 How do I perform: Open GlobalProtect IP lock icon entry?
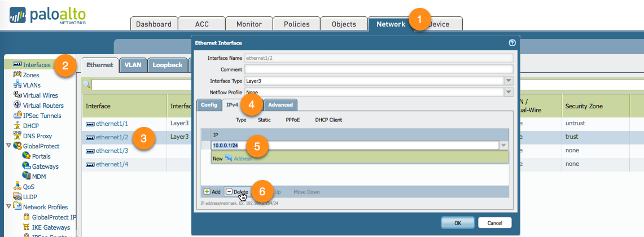point(27,217)
